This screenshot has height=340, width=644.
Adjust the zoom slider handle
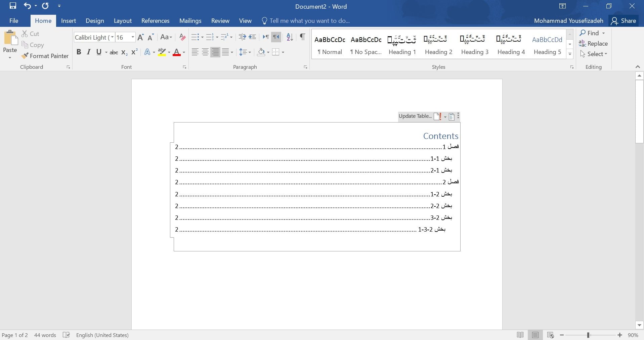click(588, 335)
